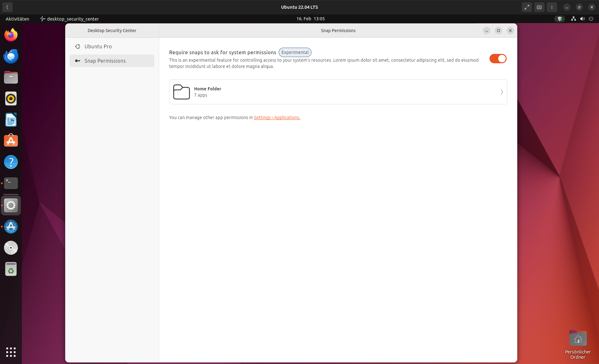Open Firefox from the dock
The image size is (599, 364).
click(x=11, y=35)
